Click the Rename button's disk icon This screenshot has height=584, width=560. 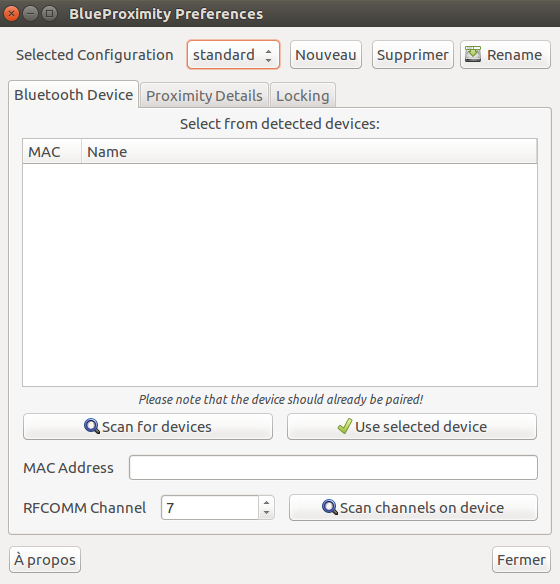pos(473,54)
